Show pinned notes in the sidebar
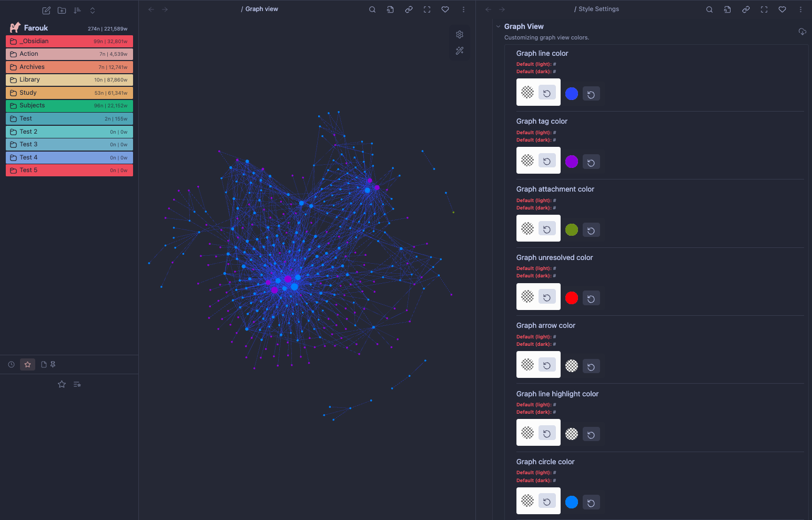Viewport: 812px width, 520px height. coord(53,364)
